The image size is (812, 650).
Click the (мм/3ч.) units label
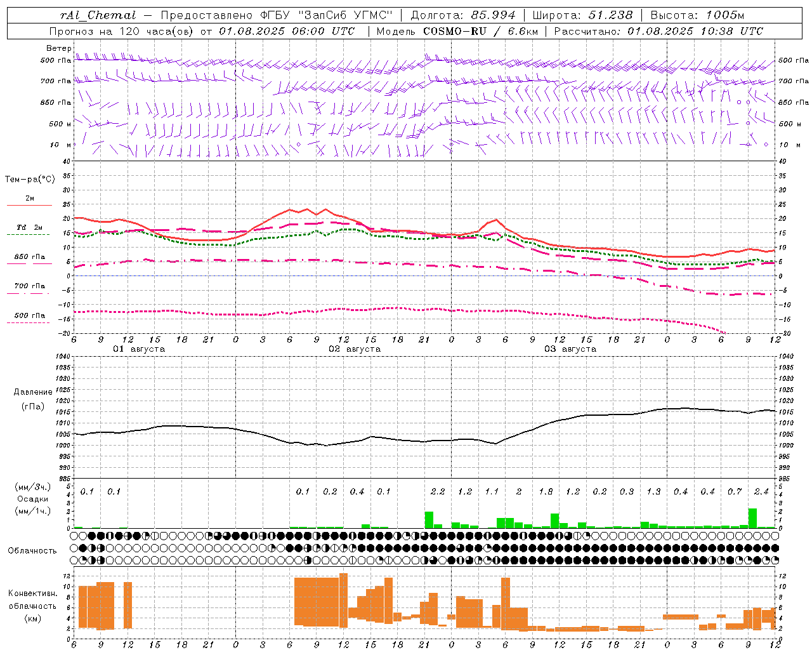click(x=33, y=487)
